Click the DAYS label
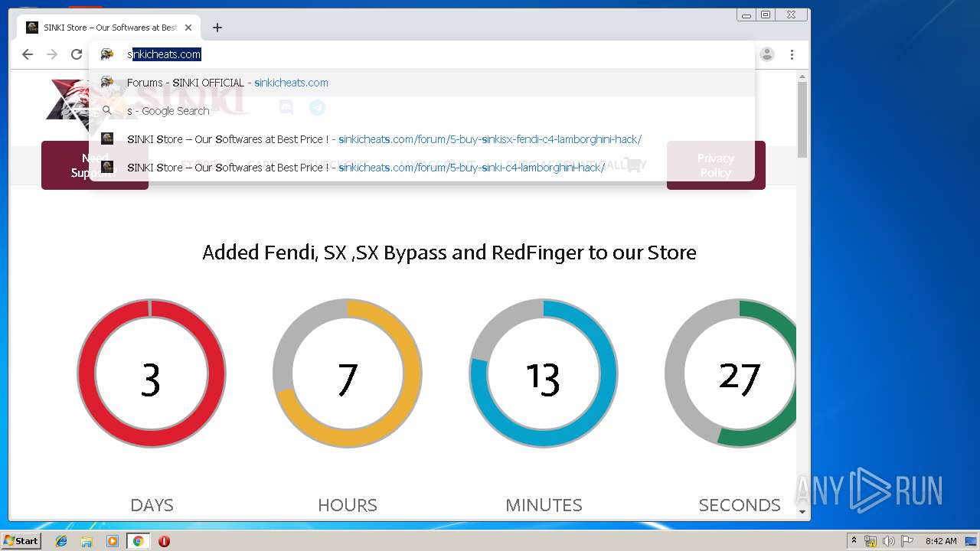Screen dimensions: 980x551 [x=152, y=505]
